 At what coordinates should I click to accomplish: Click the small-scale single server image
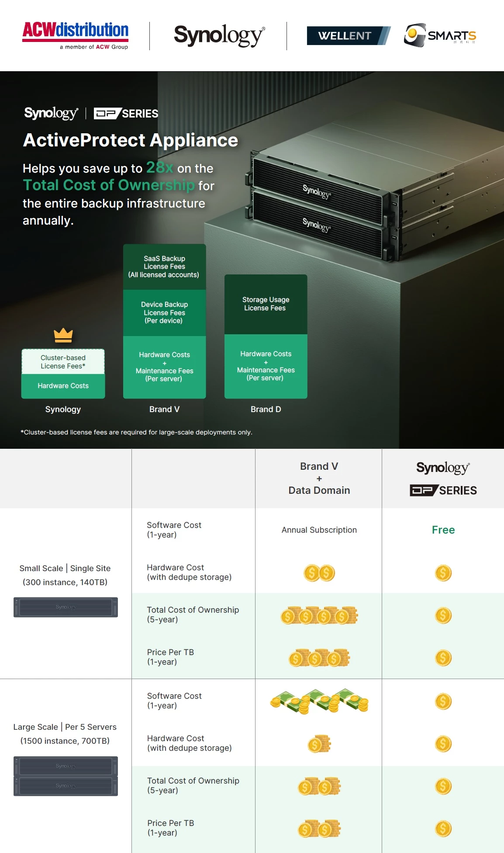66,607
